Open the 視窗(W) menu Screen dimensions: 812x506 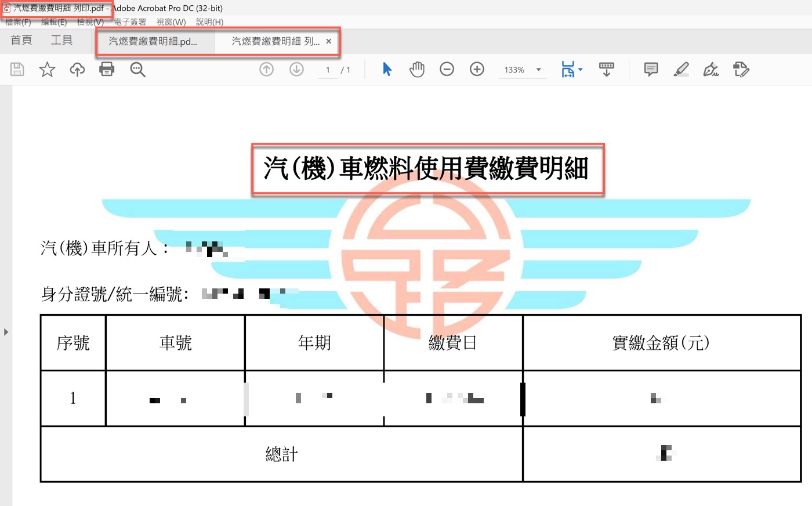[x=171, y=22]
